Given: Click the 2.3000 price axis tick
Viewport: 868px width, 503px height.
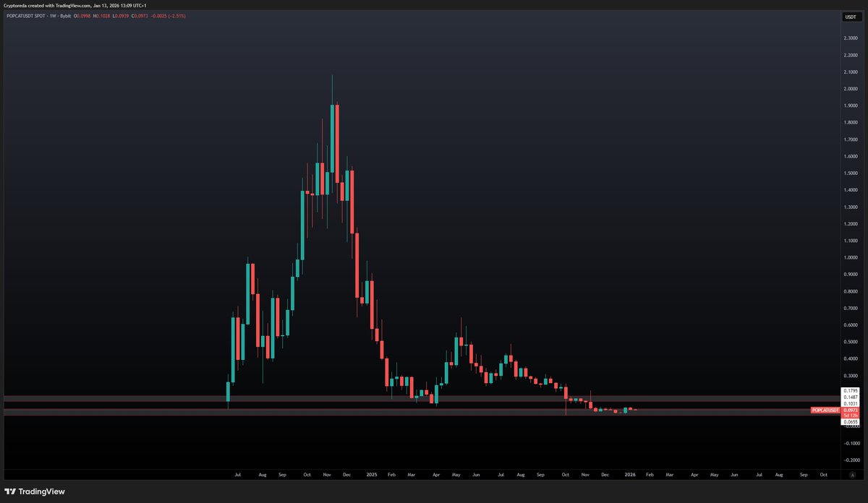Looking at the screenshot, I should click(851, 38).
